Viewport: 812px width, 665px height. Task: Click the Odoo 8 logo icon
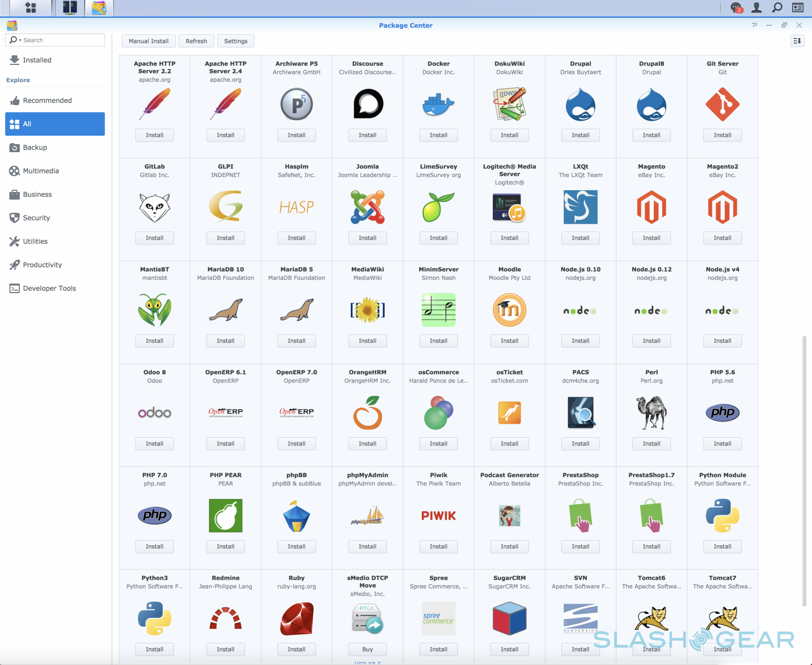(155, 413)
